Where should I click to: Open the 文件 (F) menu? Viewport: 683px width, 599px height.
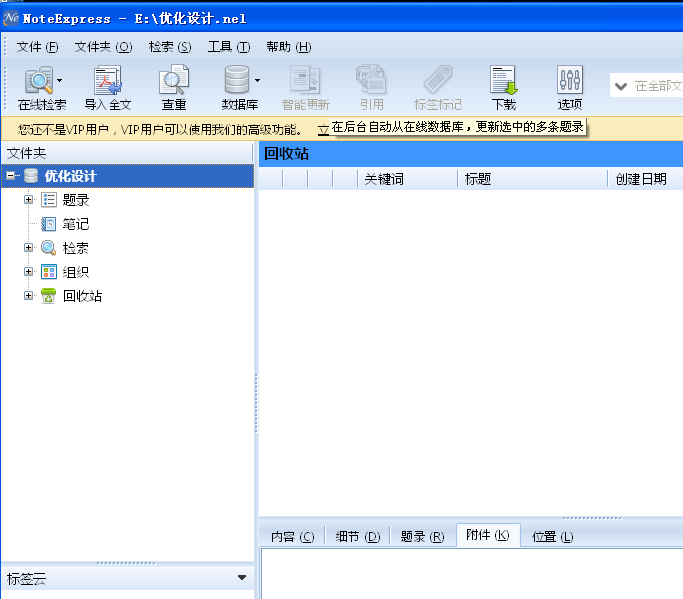(37, 47)
